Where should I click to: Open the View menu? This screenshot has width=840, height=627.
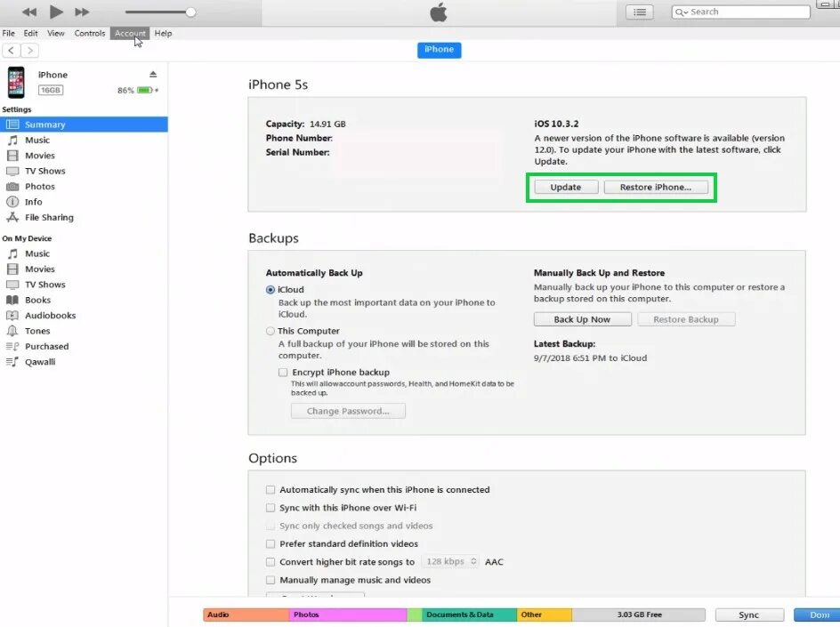pos(56,33)
